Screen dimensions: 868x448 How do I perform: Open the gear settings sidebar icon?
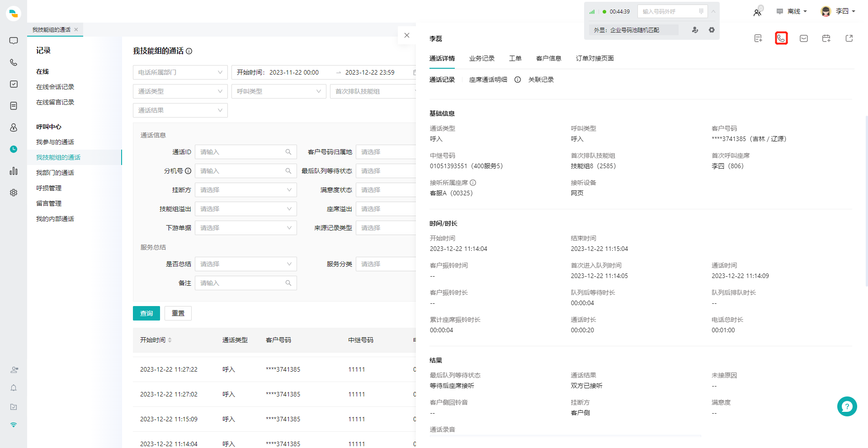click(x=14, y=193)
